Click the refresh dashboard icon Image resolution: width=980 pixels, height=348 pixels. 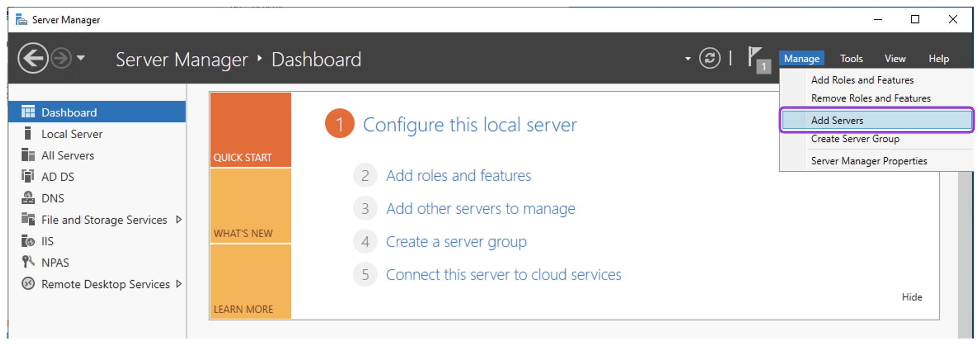(x=710, y=58)
